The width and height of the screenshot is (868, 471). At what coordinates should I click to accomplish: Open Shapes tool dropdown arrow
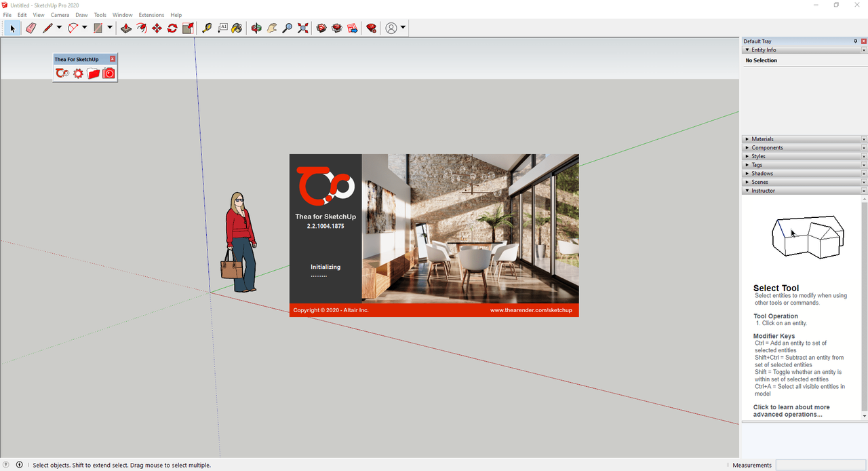pos(110,28)
